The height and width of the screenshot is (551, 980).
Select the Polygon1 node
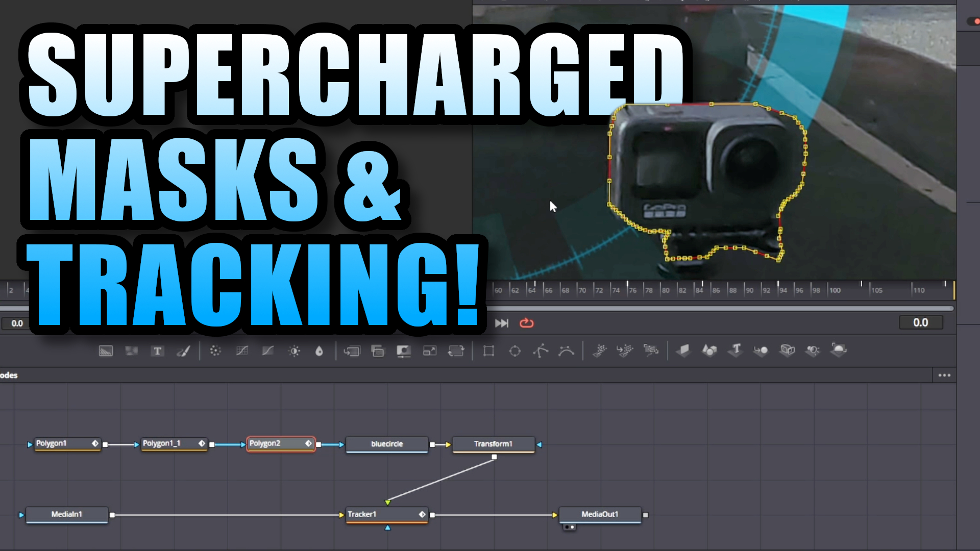[x=66, y=444]
